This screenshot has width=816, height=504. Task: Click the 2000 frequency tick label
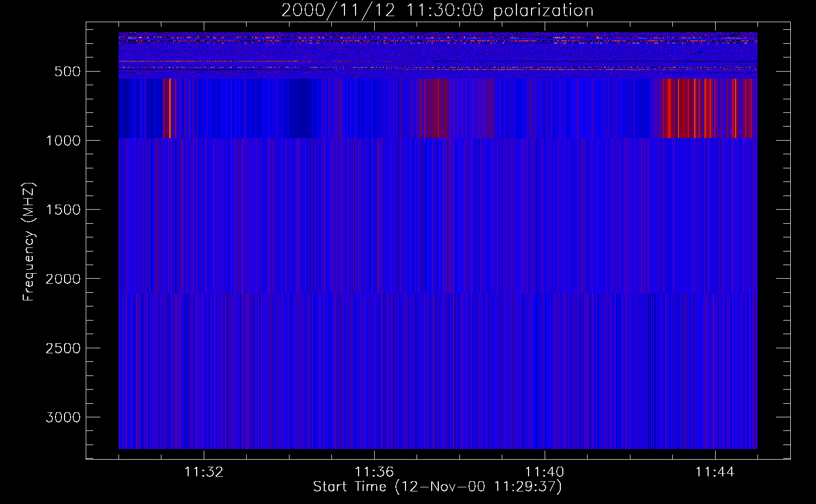click(x=63, y=279)
